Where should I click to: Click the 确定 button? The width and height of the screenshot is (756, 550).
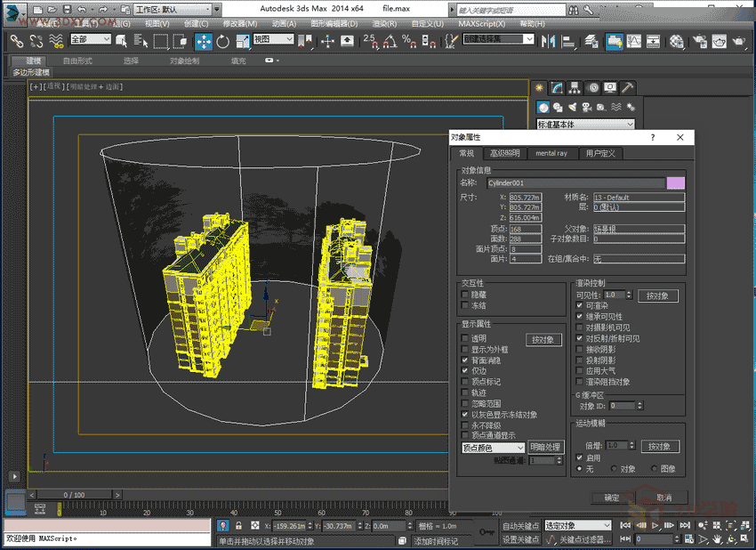(612, 497)
